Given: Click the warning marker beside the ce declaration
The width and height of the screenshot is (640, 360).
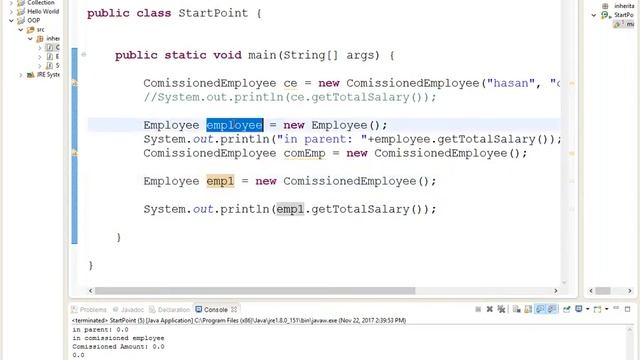Looking at the screenshot, I should pyautogui.click(x=74, y=83).
